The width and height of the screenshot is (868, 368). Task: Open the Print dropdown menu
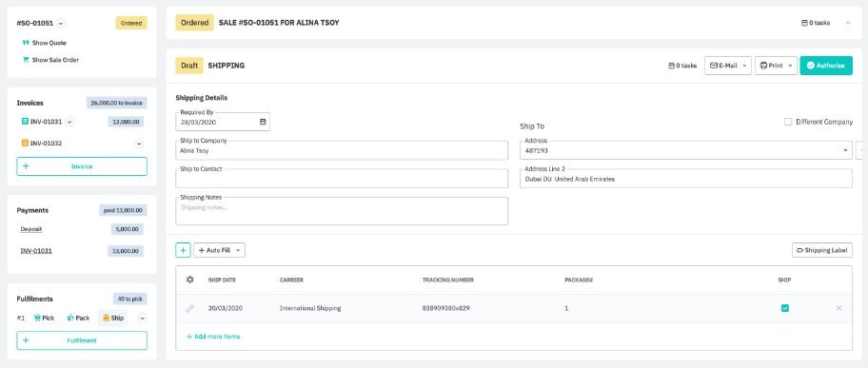776,66
